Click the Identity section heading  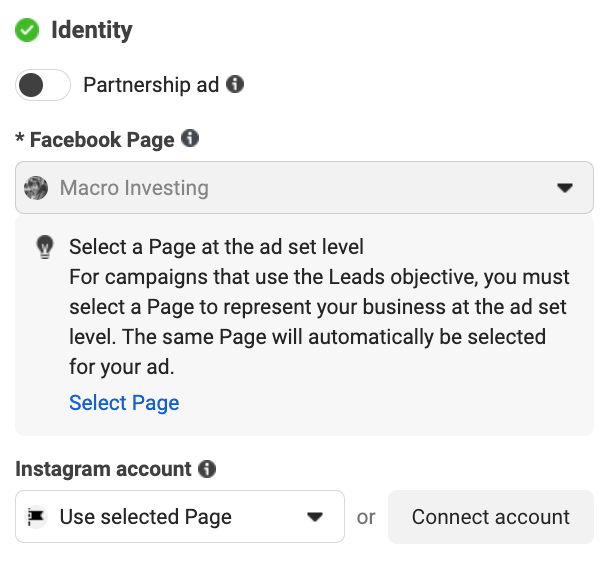[x=91, y=30]
